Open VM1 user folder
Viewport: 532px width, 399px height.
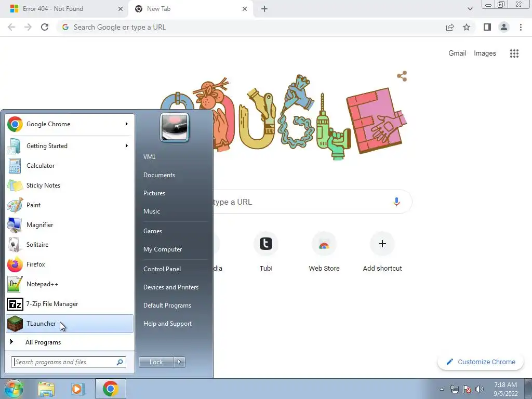[149, 157]
